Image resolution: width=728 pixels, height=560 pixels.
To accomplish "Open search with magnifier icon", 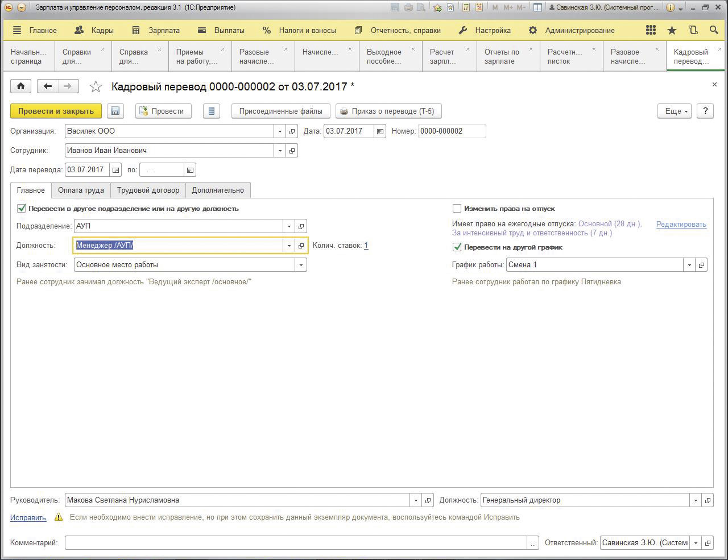I will [714, 30].
